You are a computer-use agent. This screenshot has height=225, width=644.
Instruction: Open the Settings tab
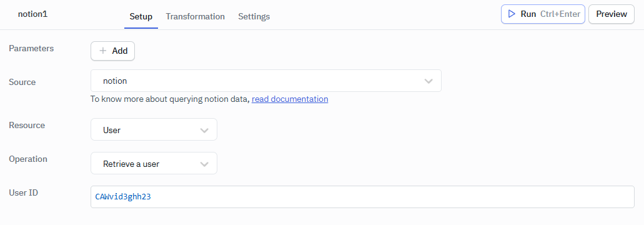click(254, 16)
